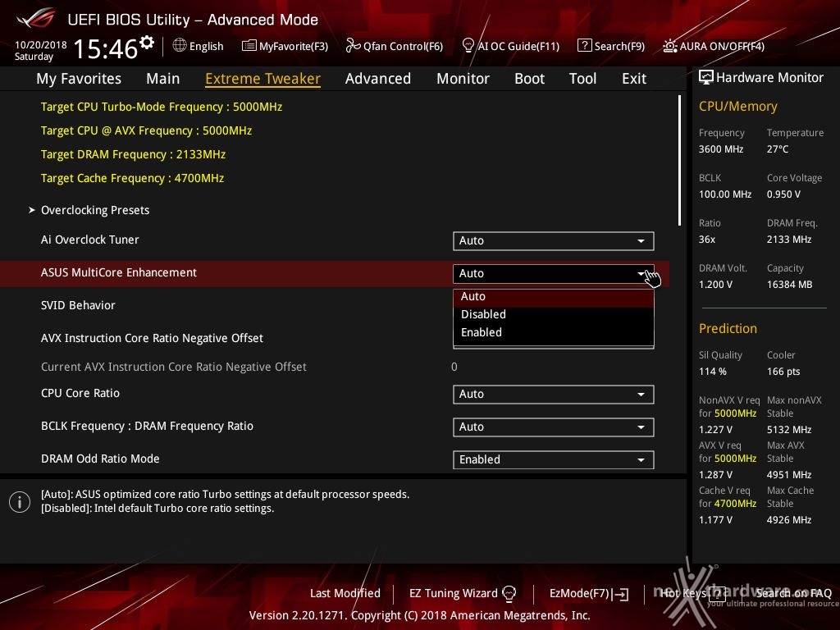Launch the EZ Tuning Wizard
This screenshot has width=840, height=630.
pos(463,594)
